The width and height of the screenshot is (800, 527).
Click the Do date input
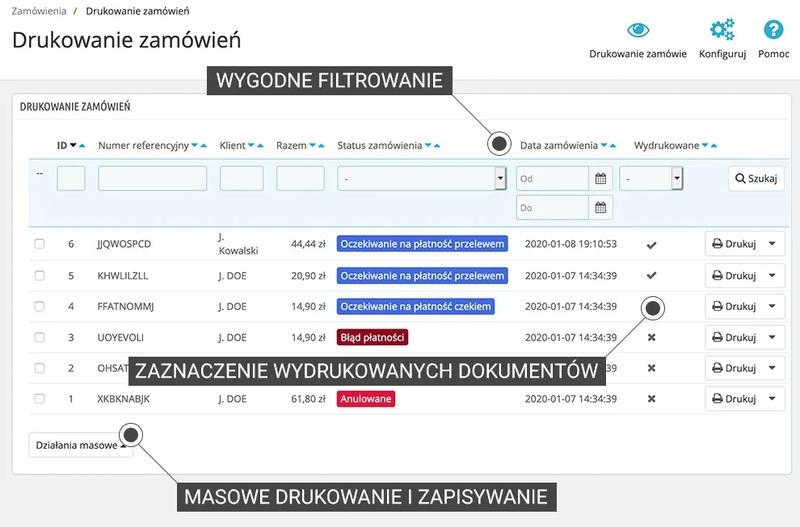tap(553, 208)
